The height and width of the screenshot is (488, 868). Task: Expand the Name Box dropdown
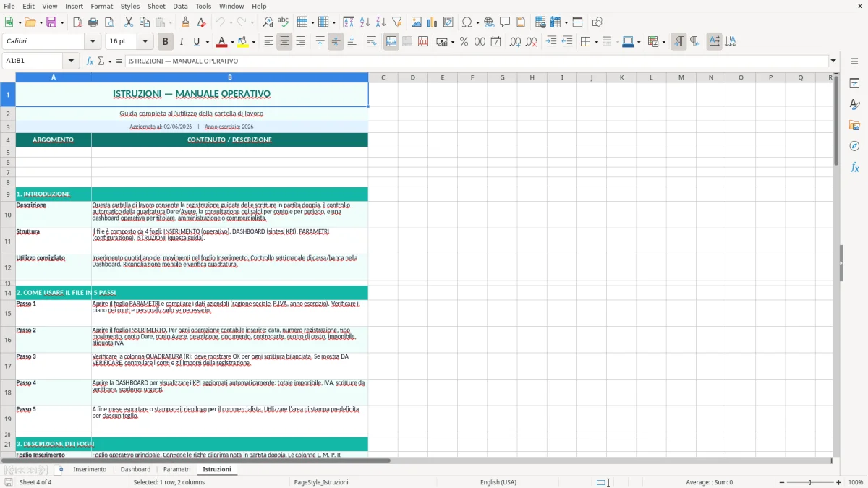pyautogui.click(x=71, y=61)
